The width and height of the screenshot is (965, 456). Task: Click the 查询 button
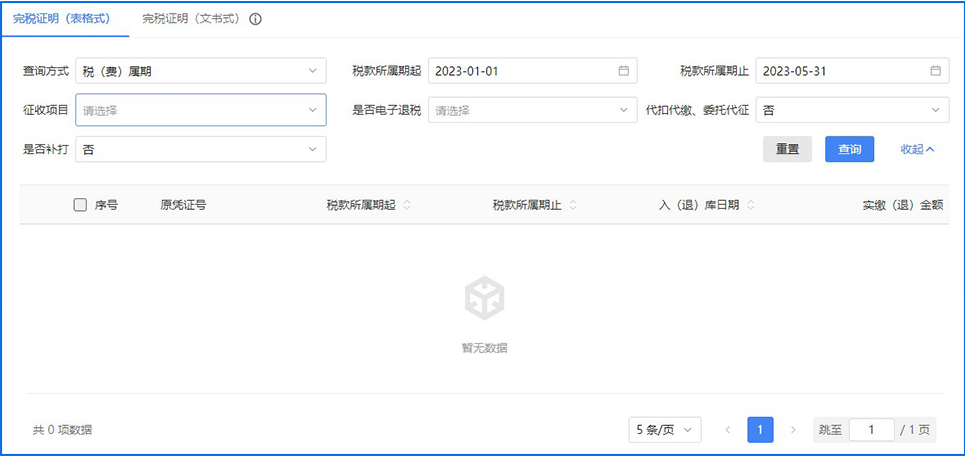849,149
